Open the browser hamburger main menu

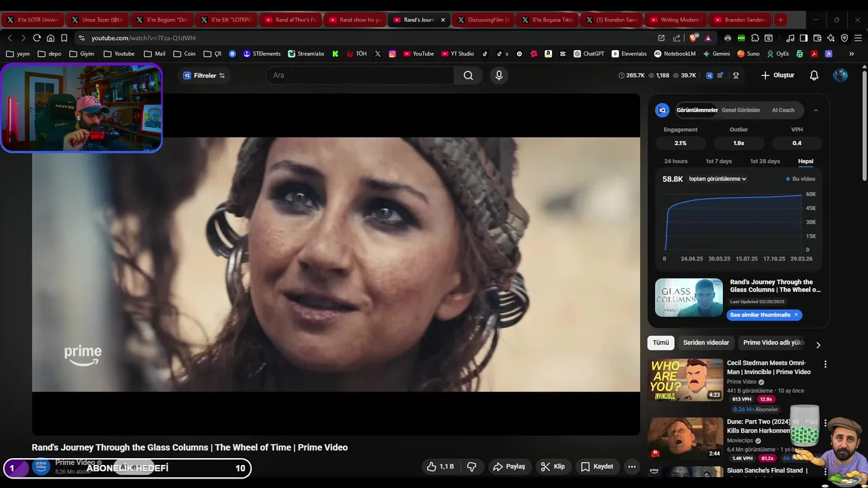point(858,38)
